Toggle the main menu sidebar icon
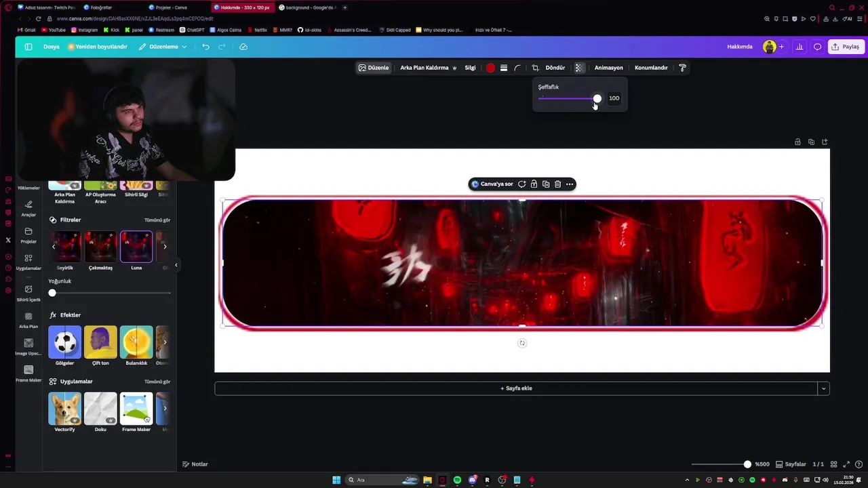The height and width of the screenshot is (488, 868). (28, 47)
